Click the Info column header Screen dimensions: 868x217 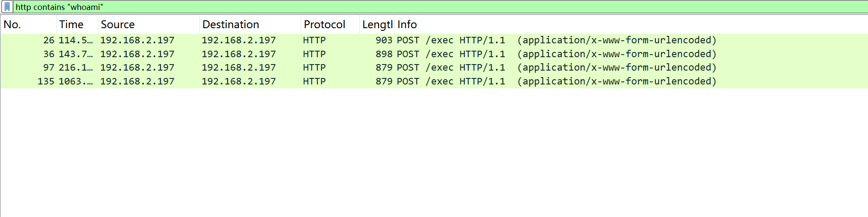[407, 25]
